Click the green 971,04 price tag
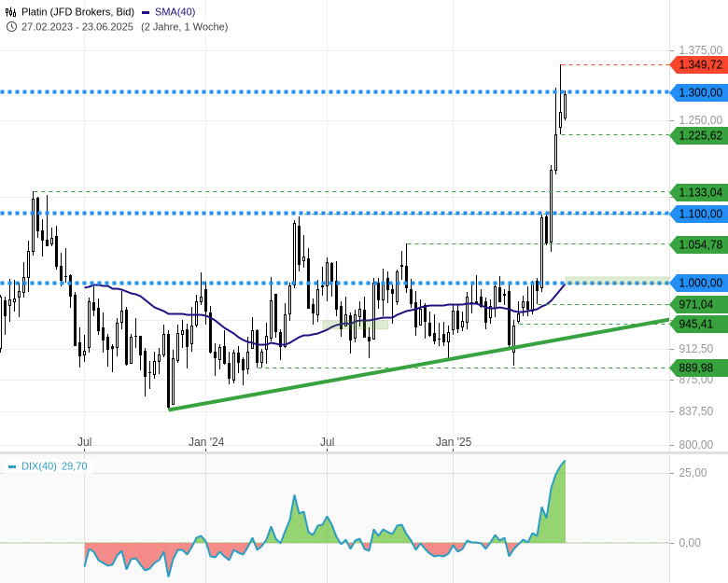The image size is (728, 583). 699,304
